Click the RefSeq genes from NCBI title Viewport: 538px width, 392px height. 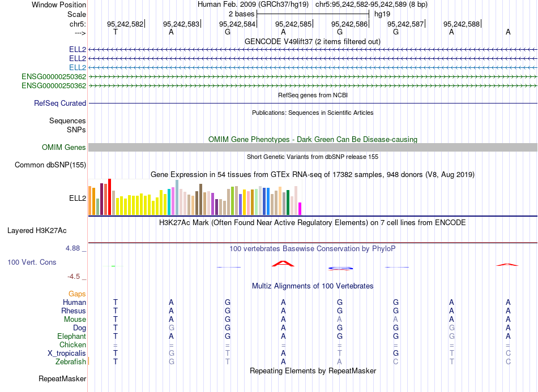313,95
